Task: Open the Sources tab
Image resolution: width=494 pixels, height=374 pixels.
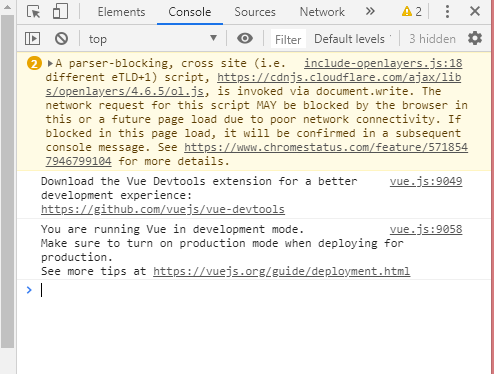Action: point(255,12)
